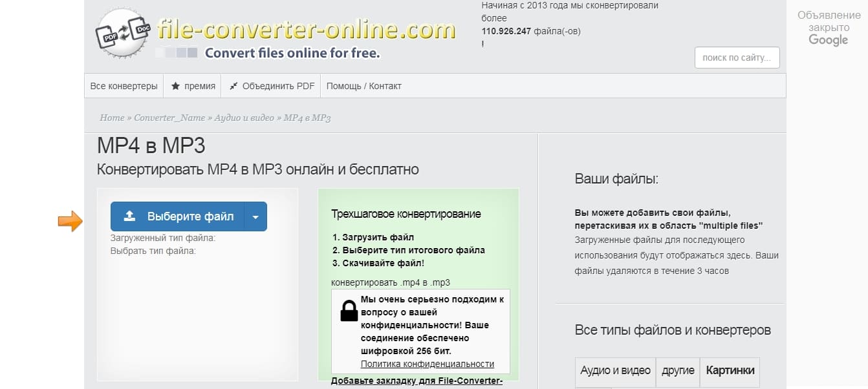Click the поиск по сайту search field

pos(737,57)
